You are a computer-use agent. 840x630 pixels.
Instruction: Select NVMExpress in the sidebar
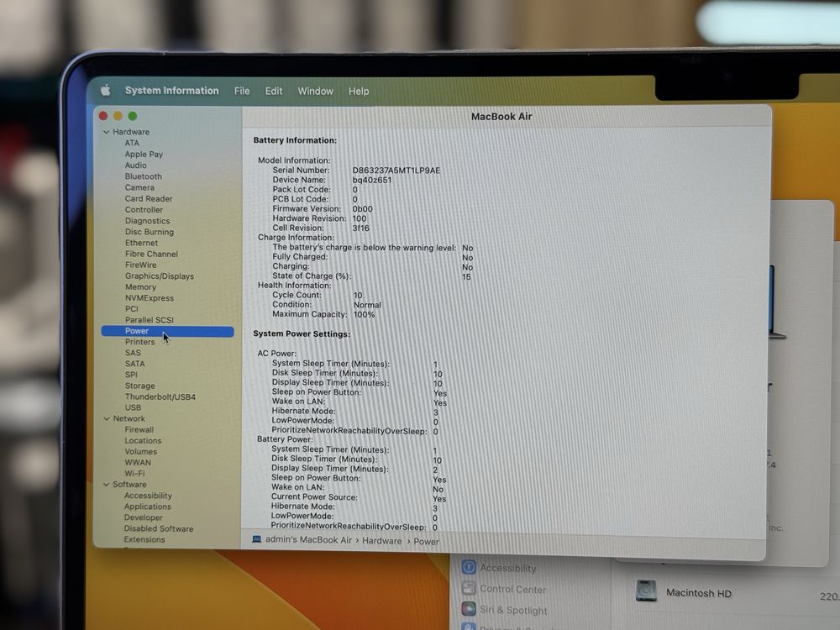(149, 298)
